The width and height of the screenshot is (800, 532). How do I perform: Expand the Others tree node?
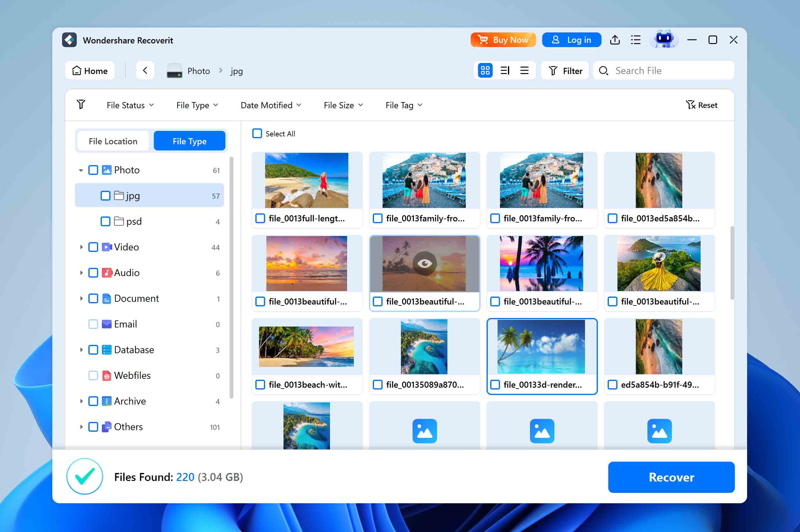pos(81,427)
